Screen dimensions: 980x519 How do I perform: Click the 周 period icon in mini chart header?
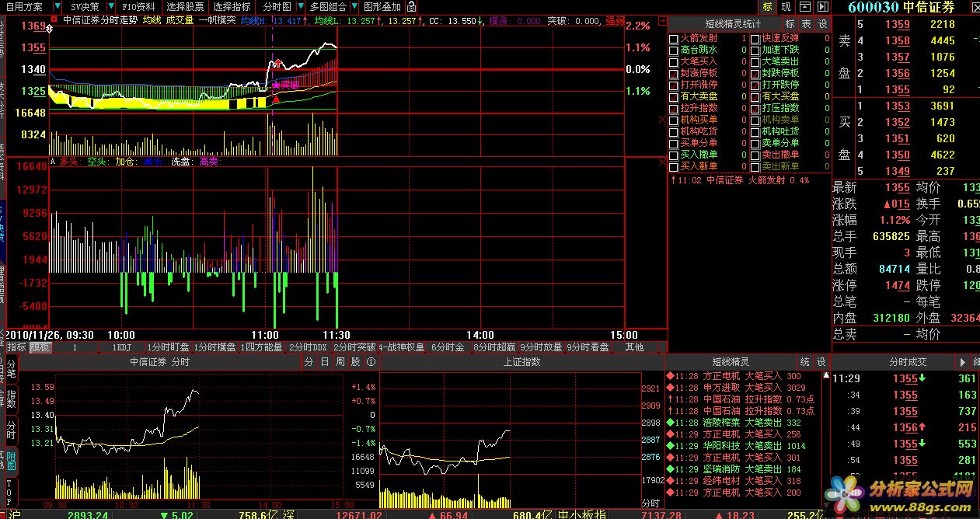click(x=340, y=362)
